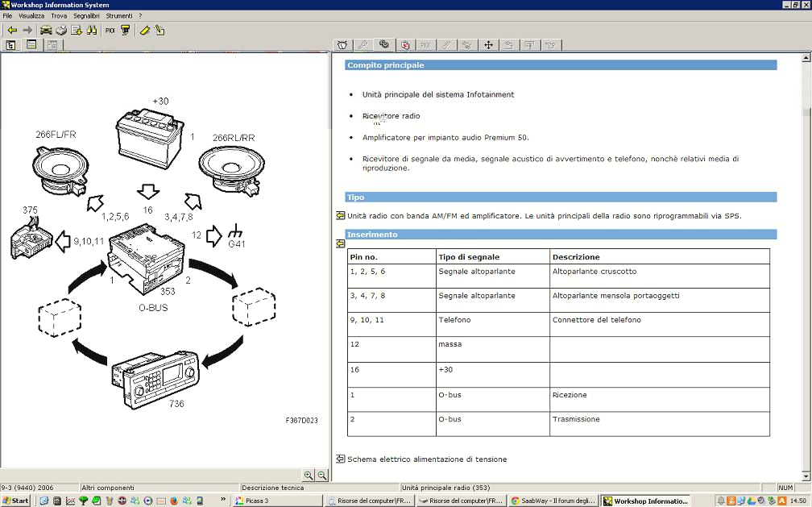Switch to SaabWay forum taskbar window
The width and height of the screenshot is (812, 507).
coord(553,501)
